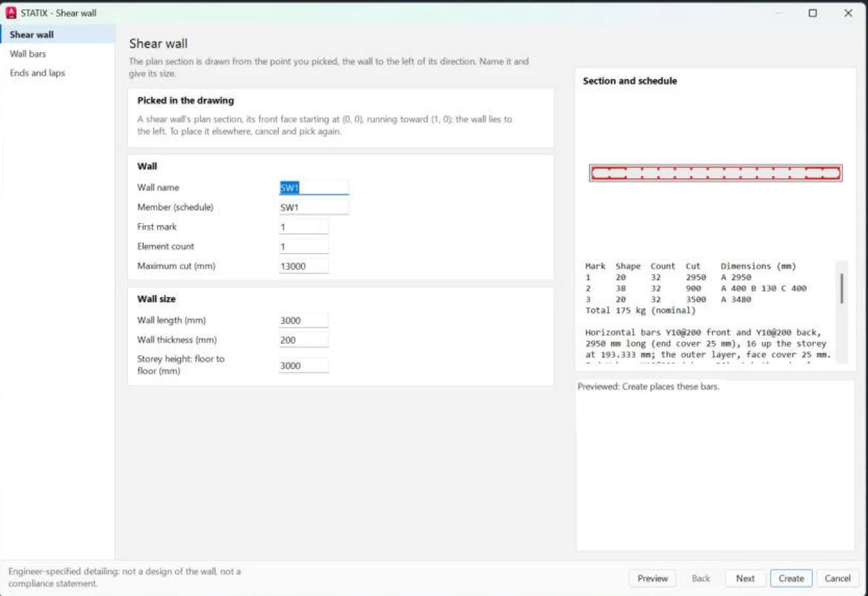Edit the Member (schedule) field
868x596 pixels.
[x=314, y=207]
